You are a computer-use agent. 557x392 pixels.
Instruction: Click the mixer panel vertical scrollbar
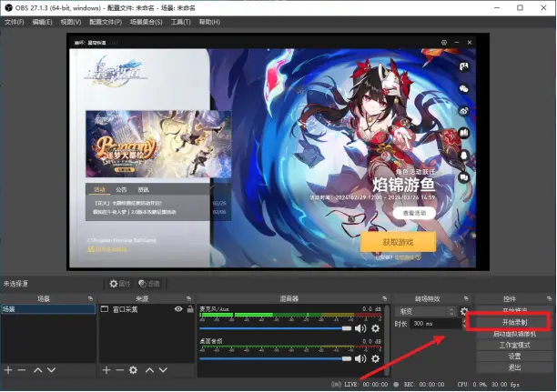point(388,340)
